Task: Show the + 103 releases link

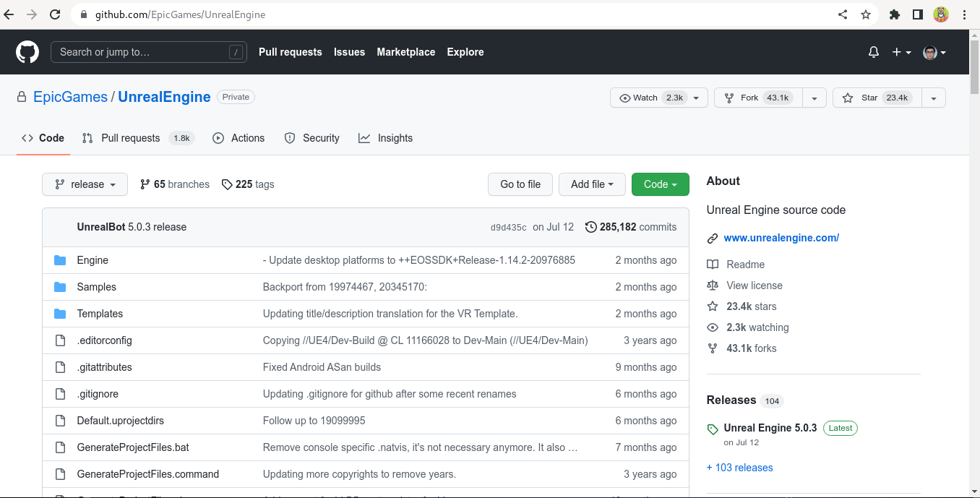Action: [740, 468]
